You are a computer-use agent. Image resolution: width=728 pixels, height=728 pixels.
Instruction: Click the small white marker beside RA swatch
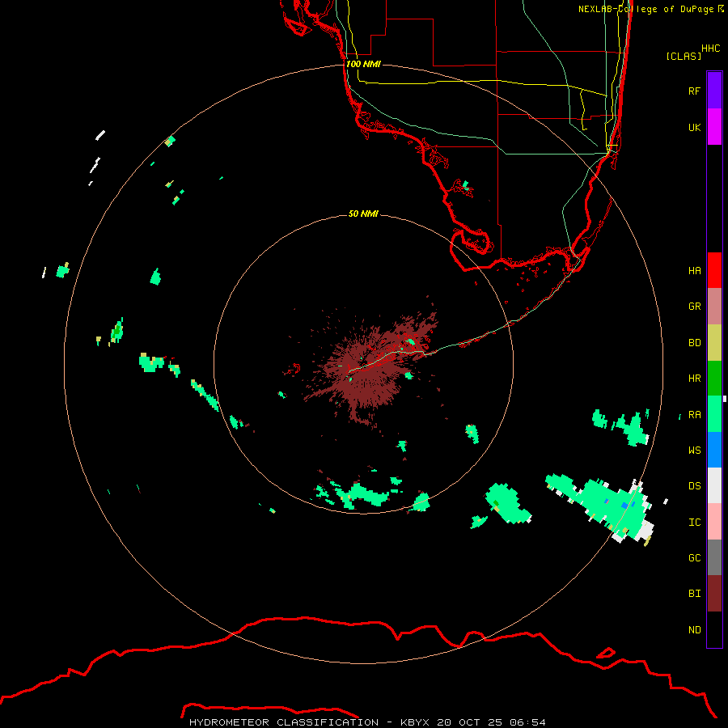724,398
